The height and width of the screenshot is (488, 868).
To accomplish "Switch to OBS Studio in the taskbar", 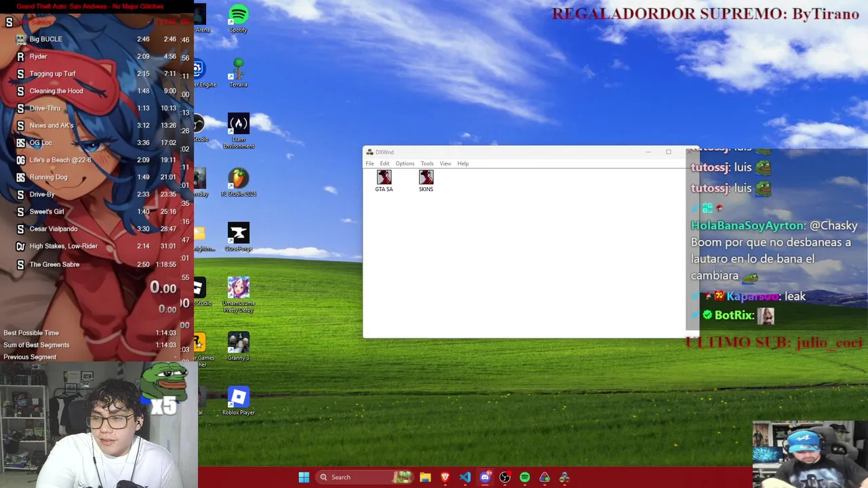I will coord(505,477).
